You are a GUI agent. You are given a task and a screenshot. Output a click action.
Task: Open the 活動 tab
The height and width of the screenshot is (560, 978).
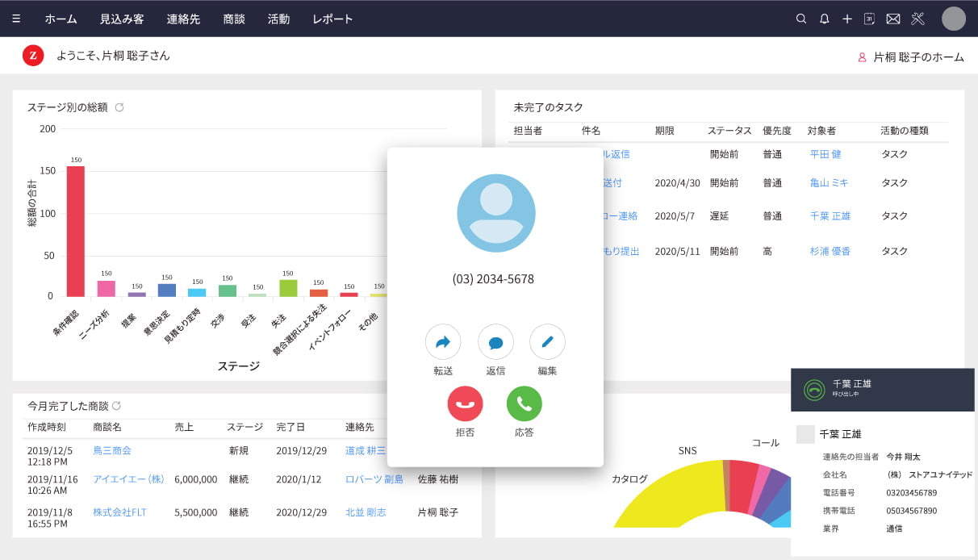point(278,19)
